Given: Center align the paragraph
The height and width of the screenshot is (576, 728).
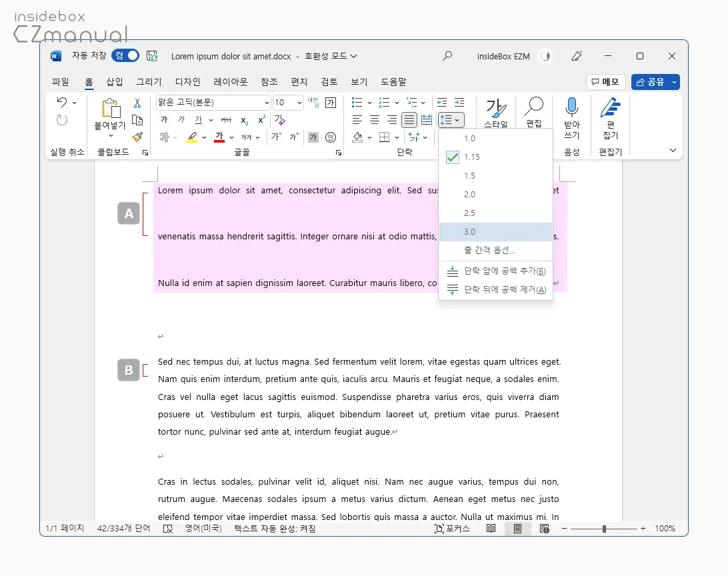Looking at the screenshot, I should tap(374, 120).
